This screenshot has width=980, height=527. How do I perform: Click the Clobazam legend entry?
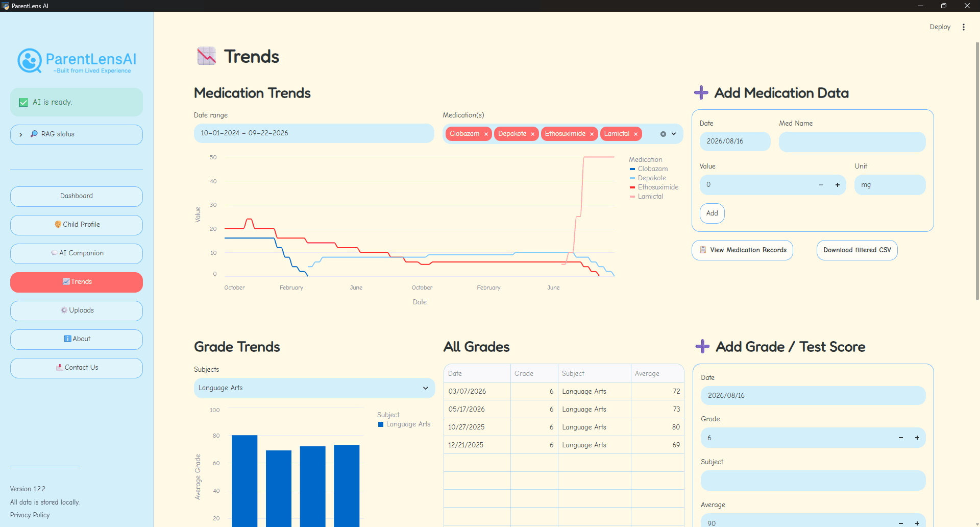click(x=648, y=169)
